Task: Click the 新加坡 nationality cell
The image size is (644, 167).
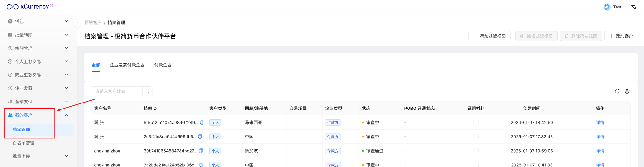Action: [x=251, y=151]
